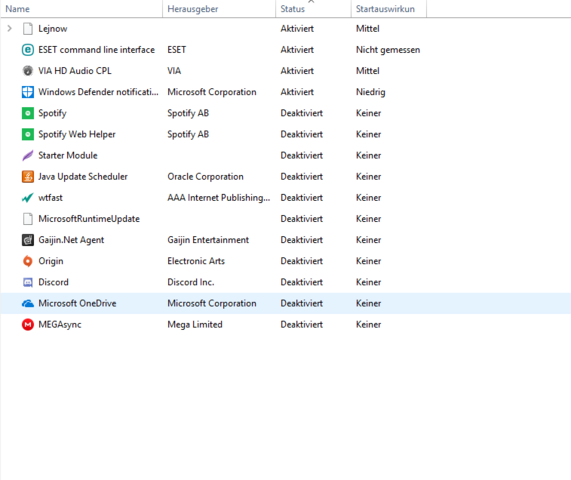This screenshot has width=571, height=480.
Task: Select the ESET command line interface name
Action: [x=97, y=50]
